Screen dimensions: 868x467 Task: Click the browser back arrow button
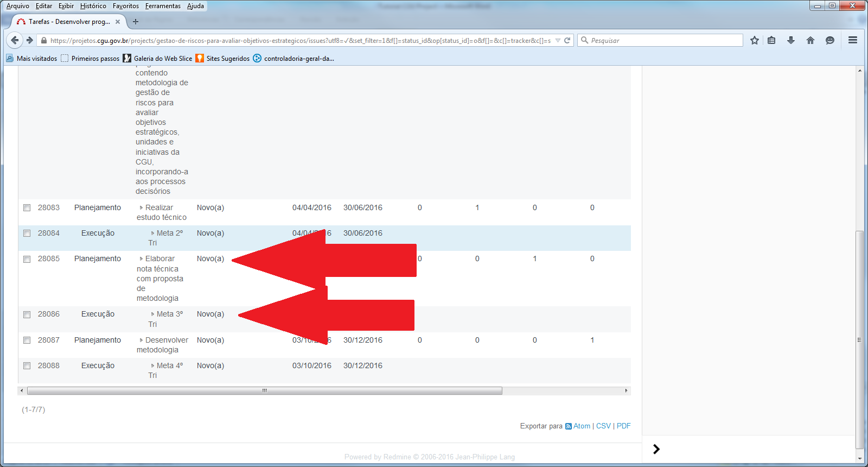15,40
